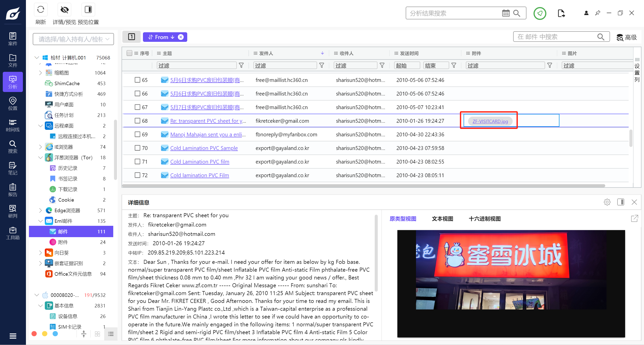Switch to the 文本视图 tab

(442, 219)
